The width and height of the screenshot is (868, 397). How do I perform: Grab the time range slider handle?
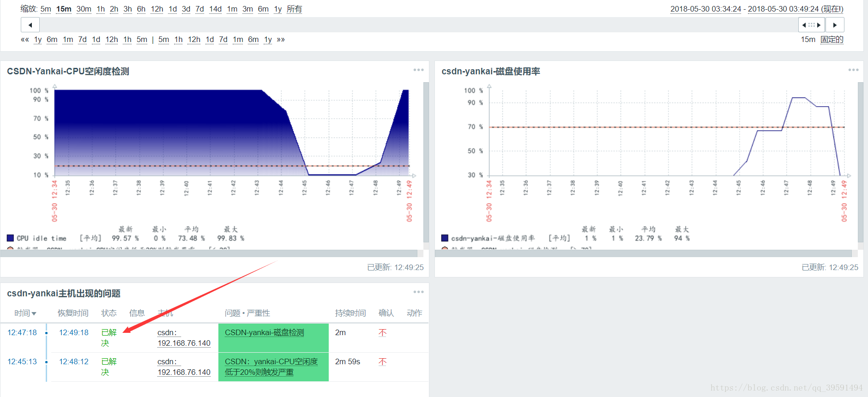coord(811,25)
